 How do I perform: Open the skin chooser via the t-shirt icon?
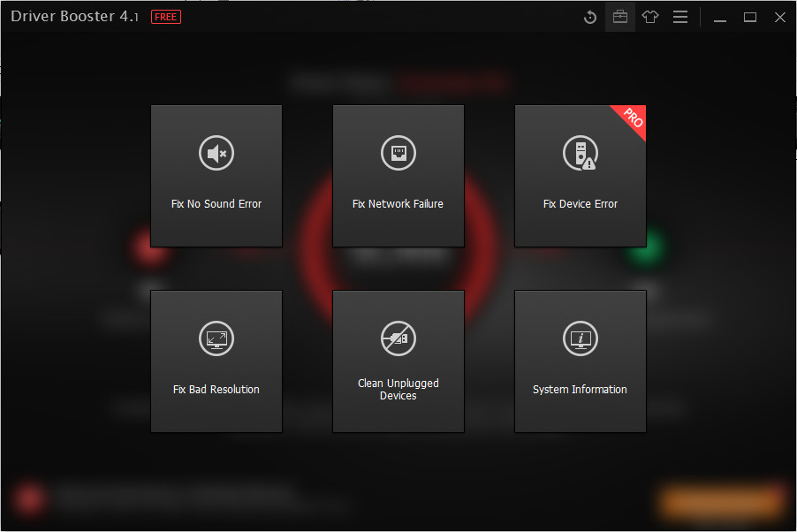pos(650,16)
